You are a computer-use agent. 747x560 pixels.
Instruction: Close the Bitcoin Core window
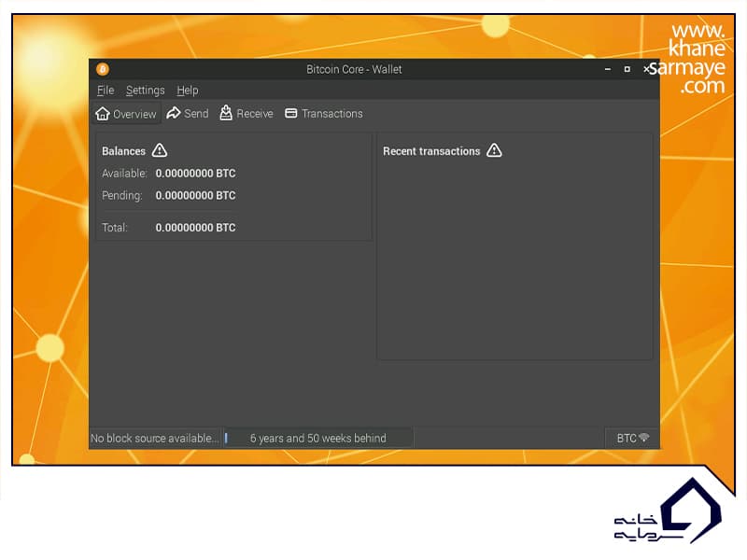646,69
